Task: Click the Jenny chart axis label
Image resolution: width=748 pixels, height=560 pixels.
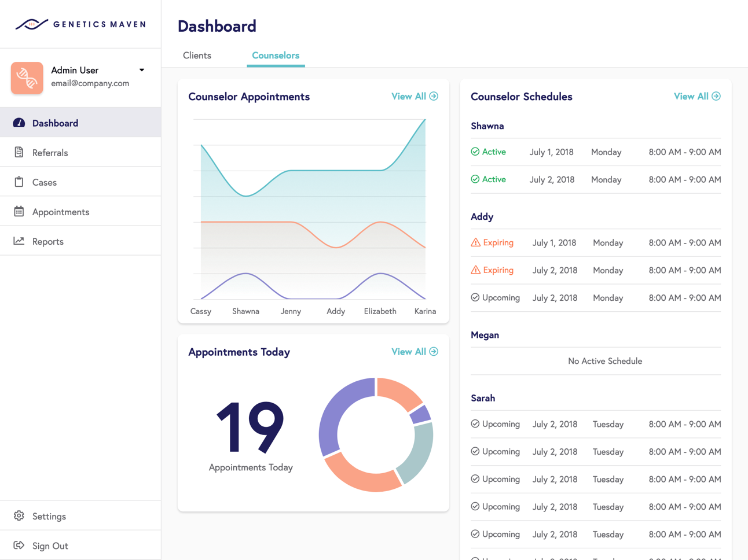Action: pyautogui.click(x=291, y=311)
